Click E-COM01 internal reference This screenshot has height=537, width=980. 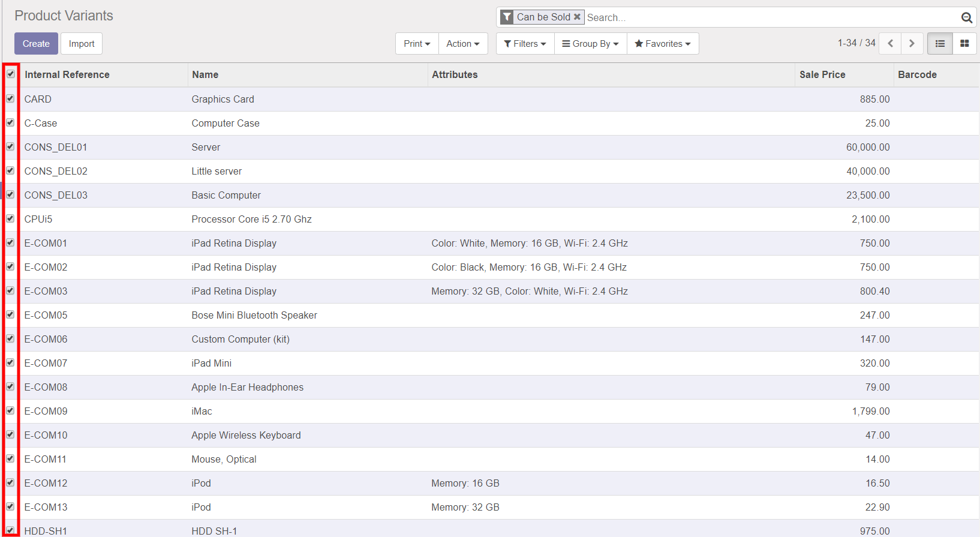point(46,243)
